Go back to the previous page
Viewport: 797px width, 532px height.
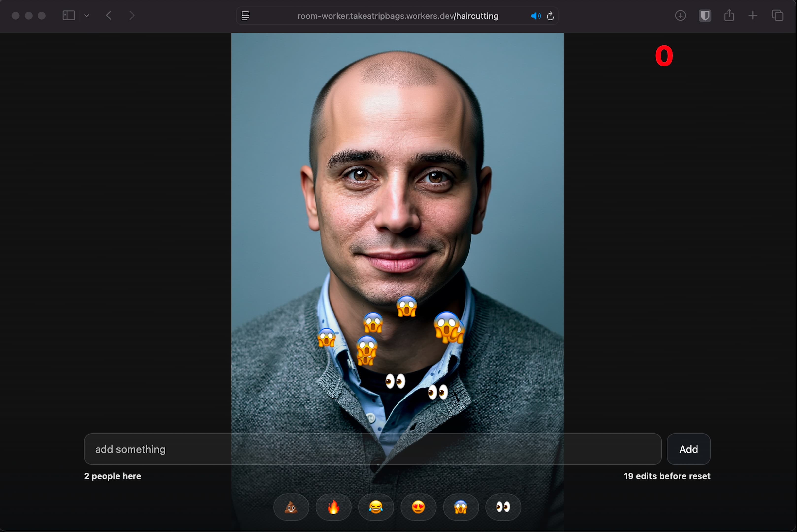[109, 16]
